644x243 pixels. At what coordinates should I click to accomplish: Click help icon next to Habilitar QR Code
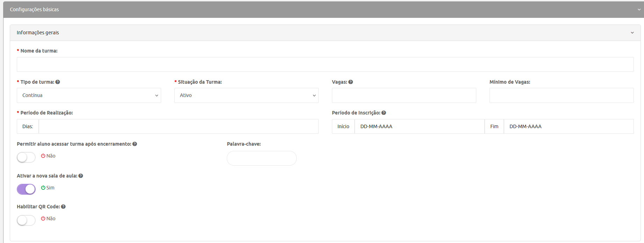63,207
